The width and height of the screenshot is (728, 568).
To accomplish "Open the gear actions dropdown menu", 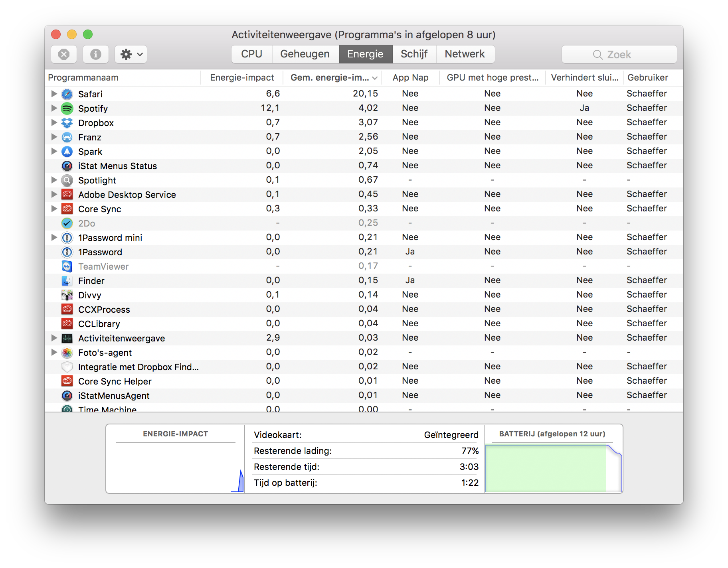I will 131,54.
